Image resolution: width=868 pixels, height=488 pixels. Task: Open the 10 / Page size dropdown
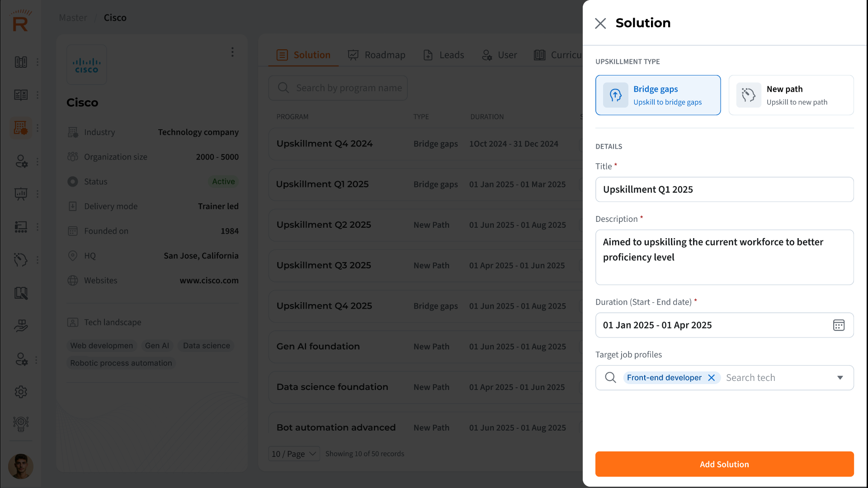pos(294,454)
